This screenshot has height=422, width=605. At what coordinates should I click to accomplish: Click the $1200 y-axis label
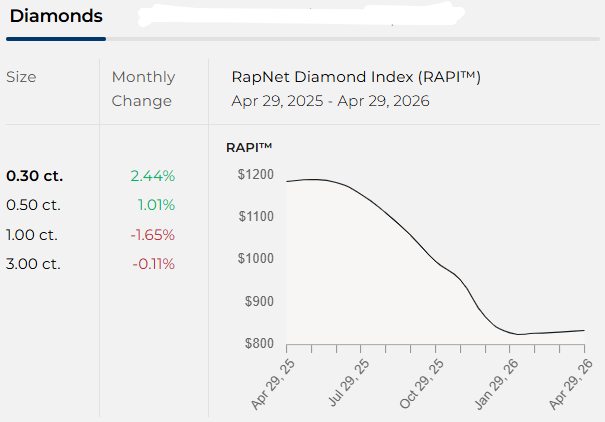point(255,175)
